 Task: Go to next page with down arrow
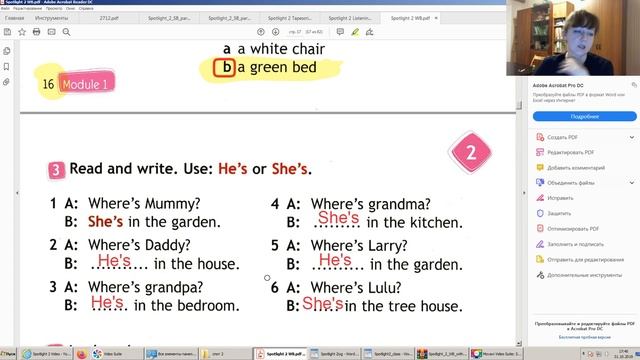pos(276,32)
